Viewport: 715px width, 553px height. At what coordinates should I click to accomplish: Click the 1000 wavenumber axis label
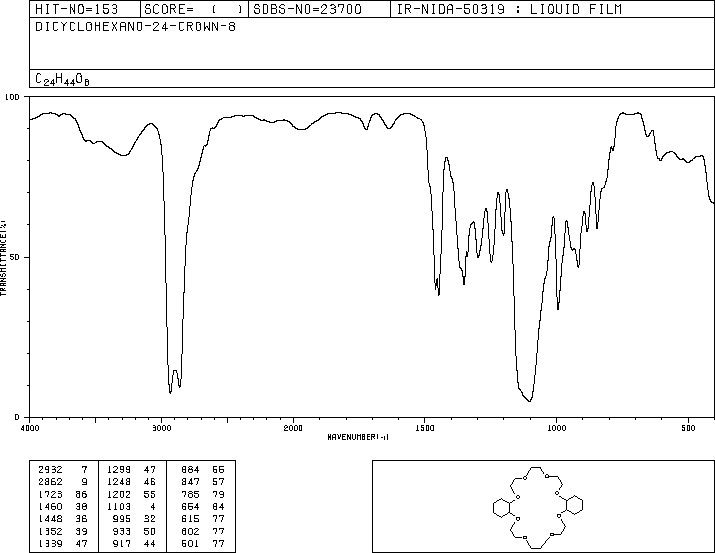556,428
